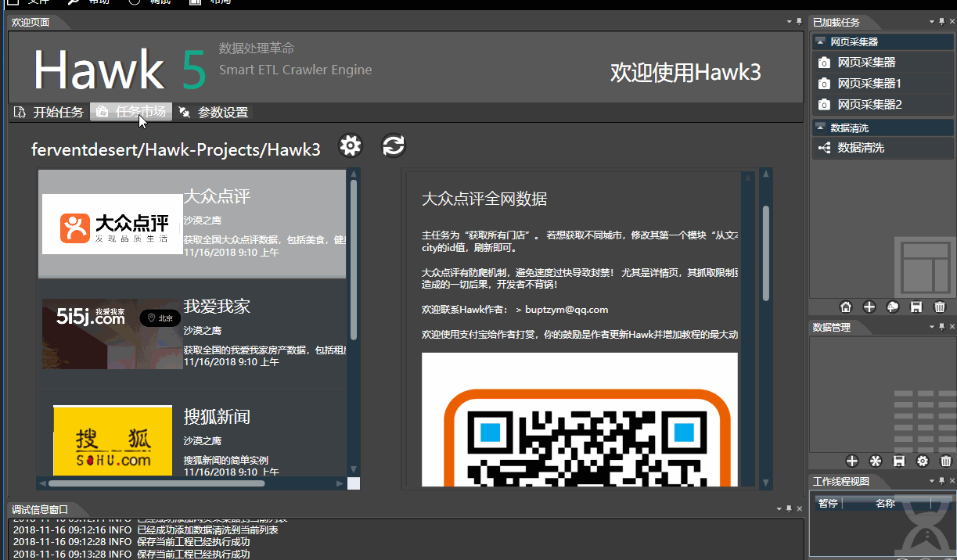957x560 pixels.
Task: Click project list scroll-down arrow
Action: pyautogui.click(x=354, y=470)
